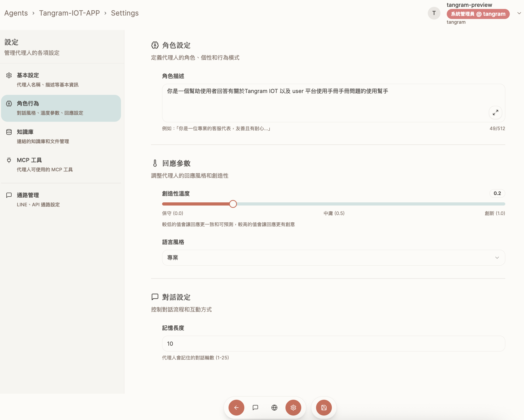Viewport: 524px width, 420px height.
Task: Click the gear settings icon in bottom toolbar
Action: tap(293, 408)
